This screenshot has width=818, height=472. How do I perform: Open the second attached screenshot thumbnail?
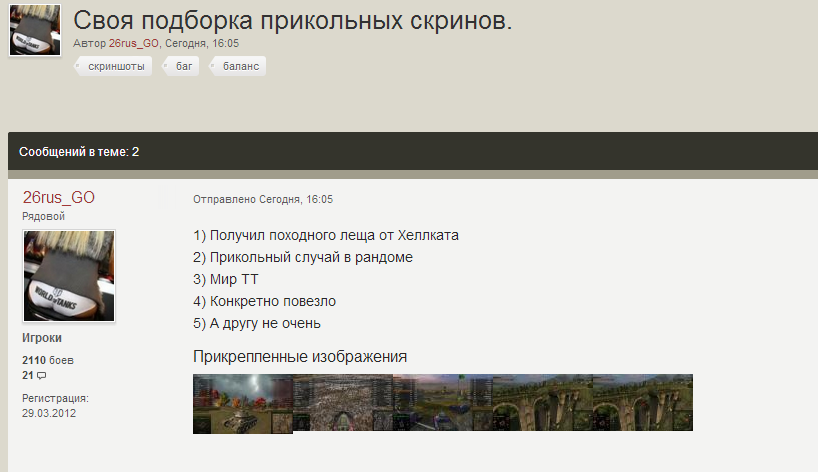point(343,402)
